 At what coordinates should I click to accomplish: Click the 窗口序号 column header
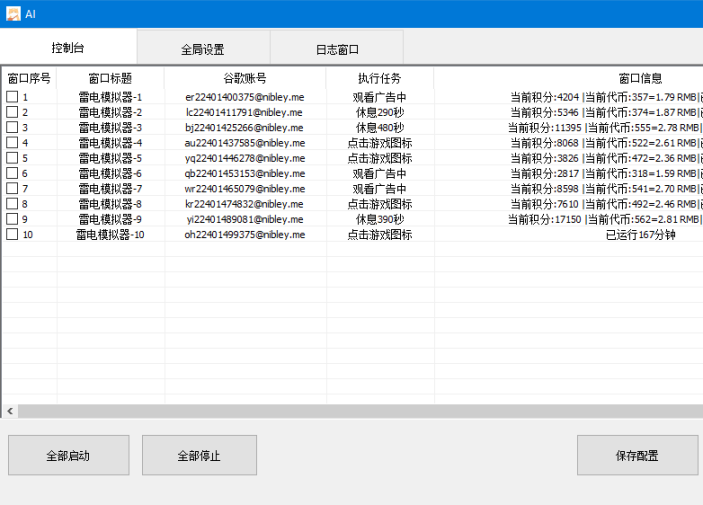pyautogui.click(x=30, y=78)
